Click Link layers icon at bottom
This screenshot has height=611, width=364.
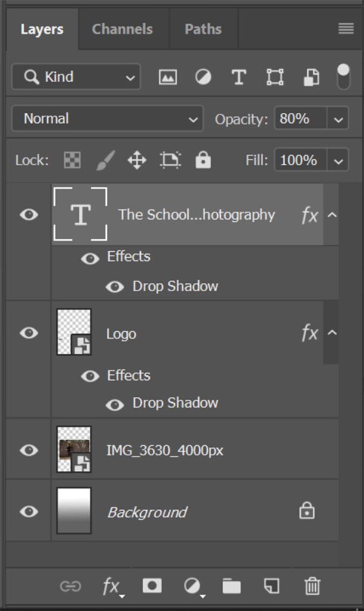[70, 586]
